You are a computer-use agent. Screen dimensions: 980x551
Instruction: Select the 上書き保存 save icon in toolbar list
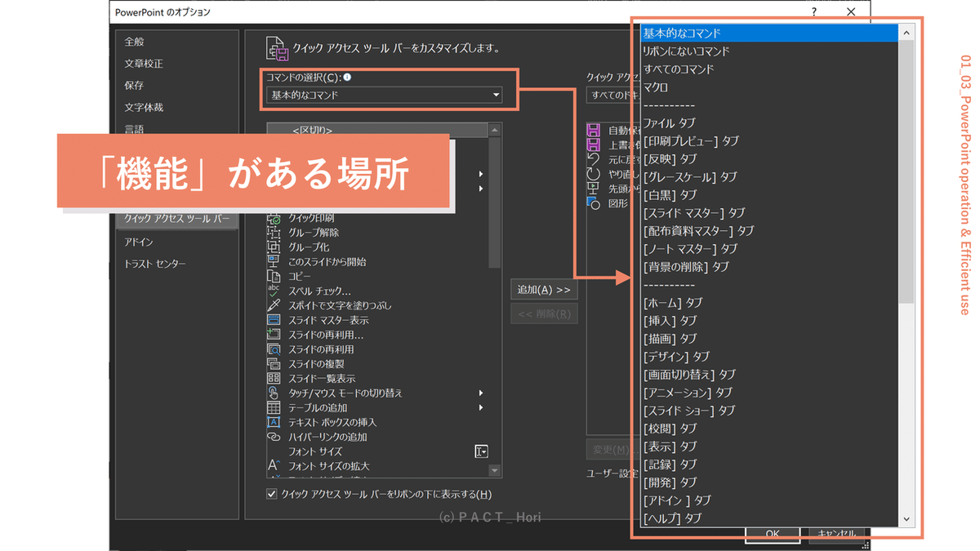coord(595,144)
